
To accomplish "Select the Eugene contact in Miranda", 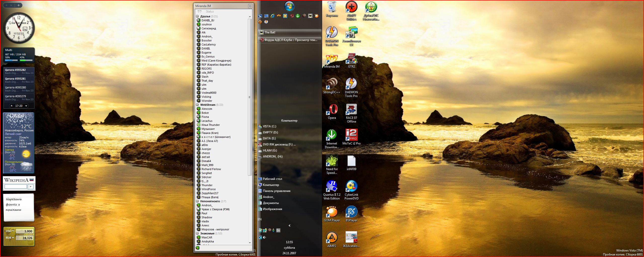I will click(x=206, y=53).
